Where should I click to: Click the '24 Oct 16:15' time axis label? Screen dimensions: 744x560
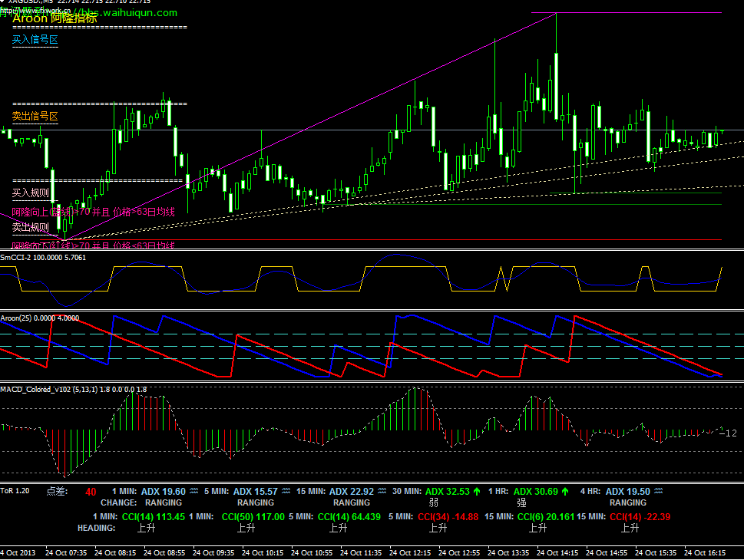[x=705, y=553]
